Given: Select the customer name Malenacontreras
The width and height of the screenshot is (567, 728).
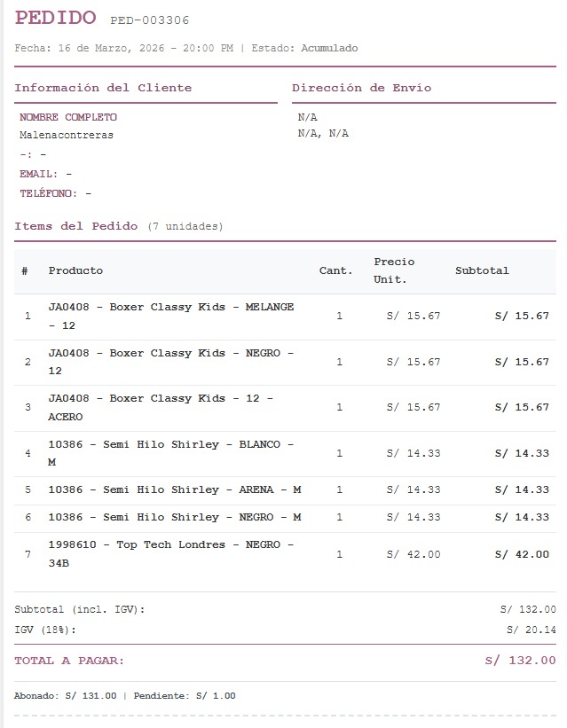Looking at the screenshot, I should click(x=67, y=135).
